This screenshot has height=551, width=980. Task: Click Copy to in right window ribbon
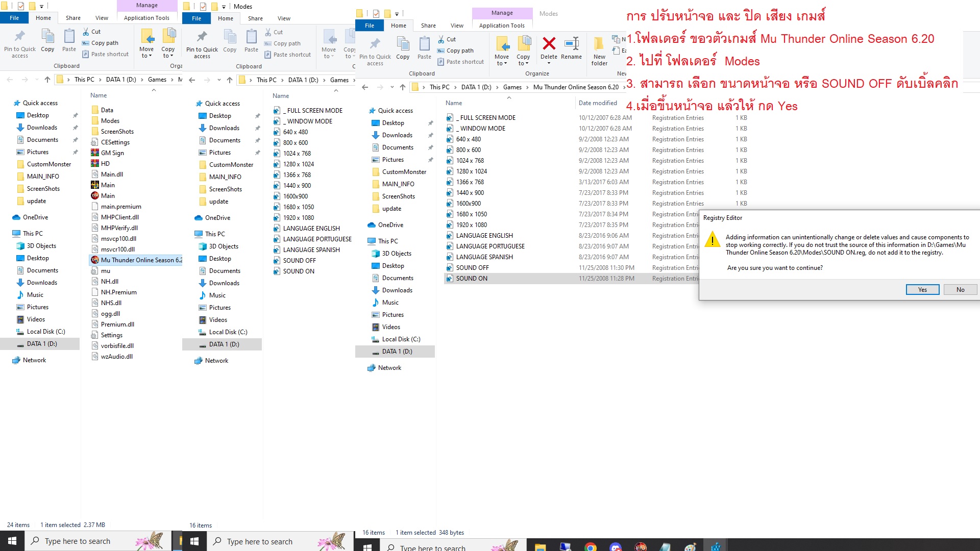pyautogui.click(x=523, y=51)
